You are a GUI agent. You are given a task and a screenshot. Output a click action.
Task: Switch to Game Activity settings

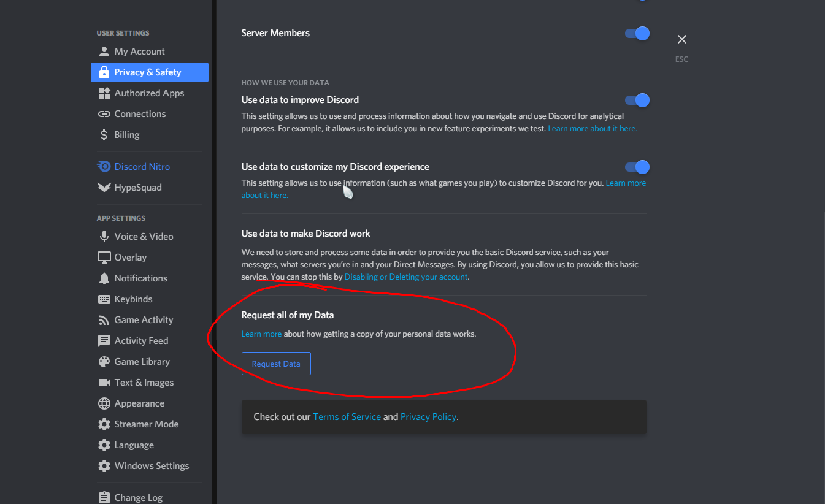[x=150, y=320]
